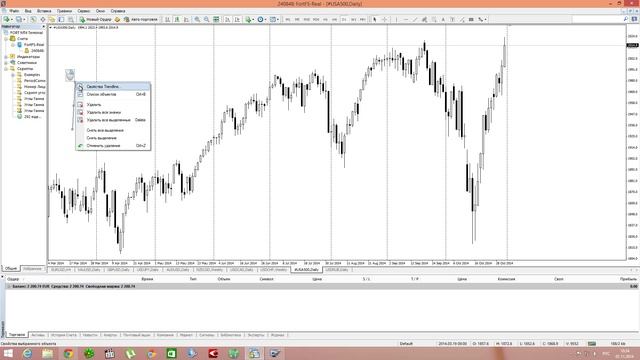
Task: Choose Удалить все выделенные in context menu
Action: (x=113, y=120)
